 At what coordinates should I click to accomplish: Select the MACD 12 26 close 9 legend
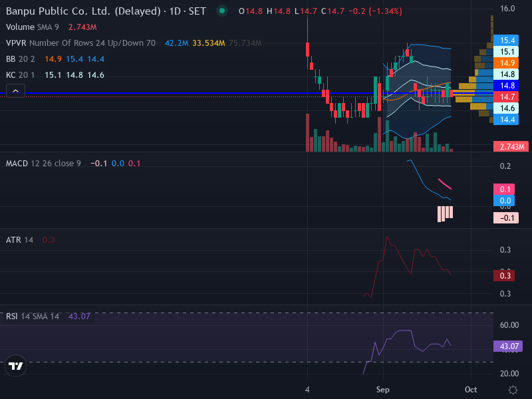point(43,164)
